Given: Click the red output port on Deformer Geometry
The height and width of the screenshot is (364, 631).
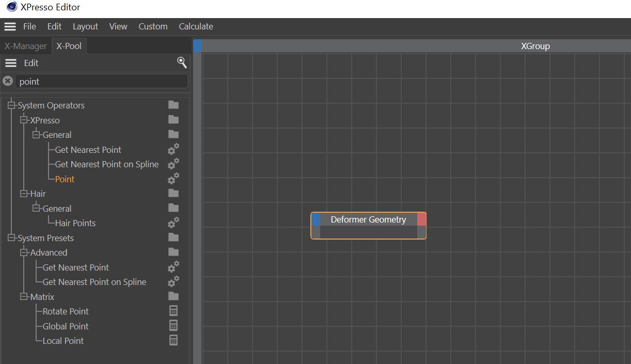Looking at the screenshot, I should [x=421, y=219].
